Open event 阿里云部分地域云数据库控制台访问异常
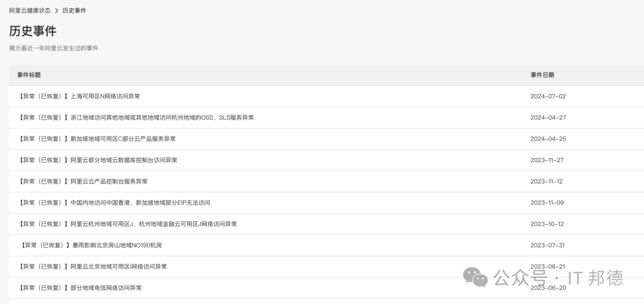 tap(97, 160)
